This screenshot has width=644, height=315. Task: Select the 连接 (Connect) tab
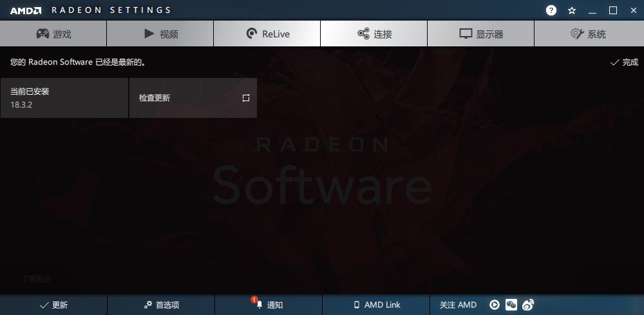click(x=374, y=33)
